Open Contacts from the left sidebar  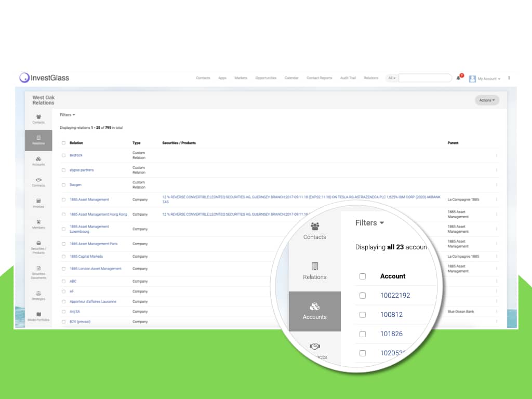(38, 119)
